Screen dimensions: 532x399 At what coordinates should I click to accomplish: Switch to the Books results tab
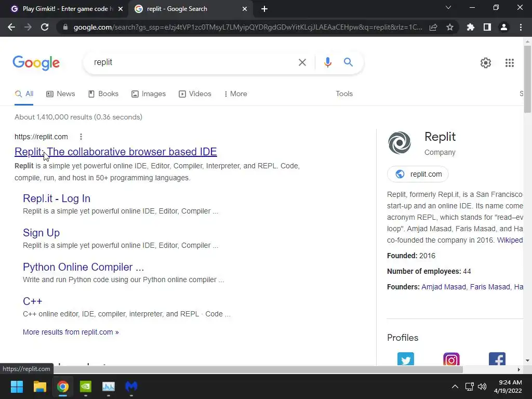point(103,94)
